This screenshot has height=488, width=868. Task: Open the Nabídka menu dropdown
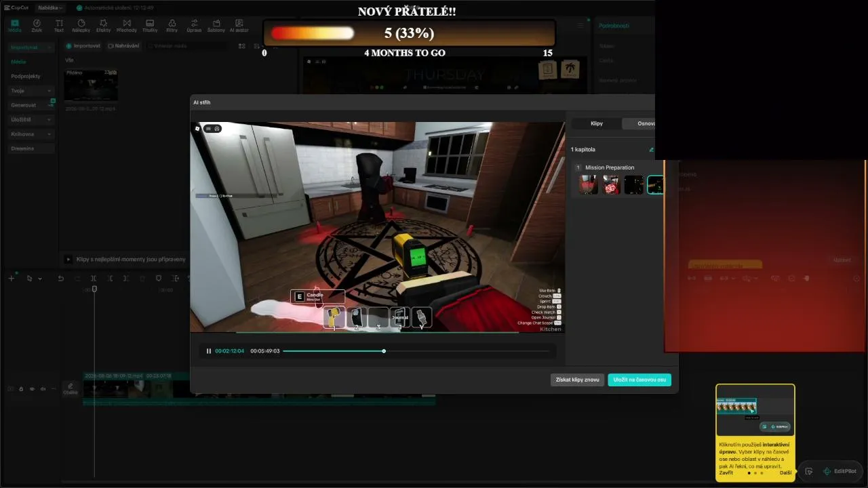tap(51, 7)
